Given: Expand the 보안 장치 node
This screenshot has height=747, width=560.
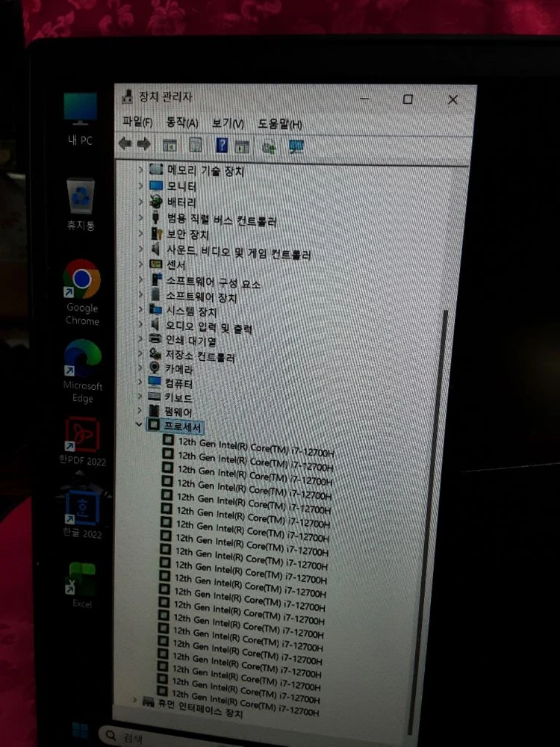Looking at the screenshot, I should [140, 233].
